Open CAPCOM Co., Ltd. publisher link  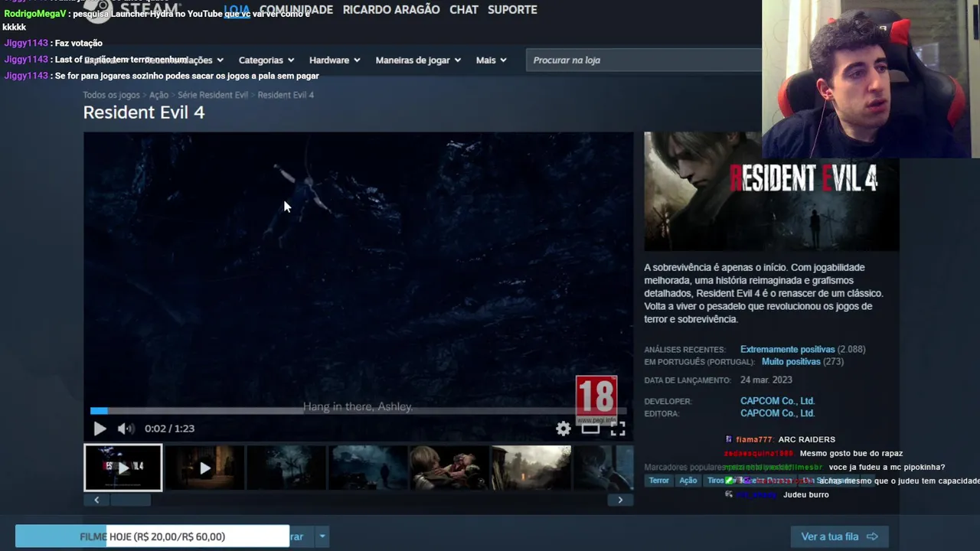(777, 413)
